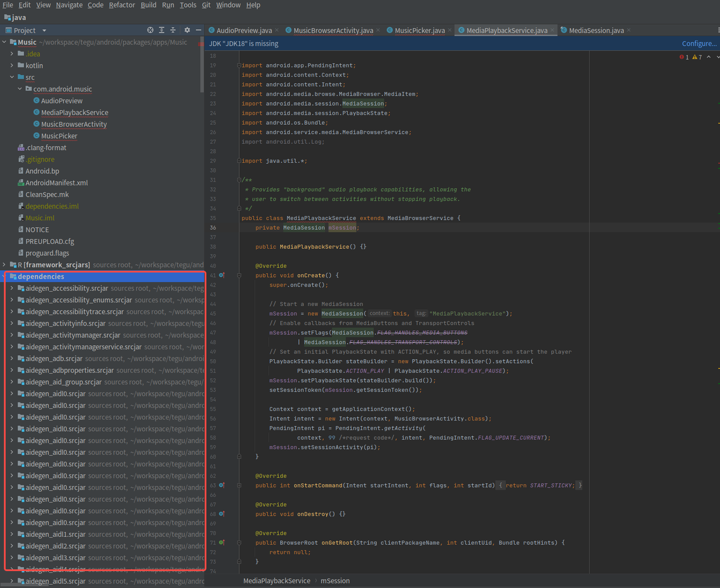Image resolution: width=720 pixels, height=588 pixels.
Task: Fold the import block at line 19
Action: [239, 65]
